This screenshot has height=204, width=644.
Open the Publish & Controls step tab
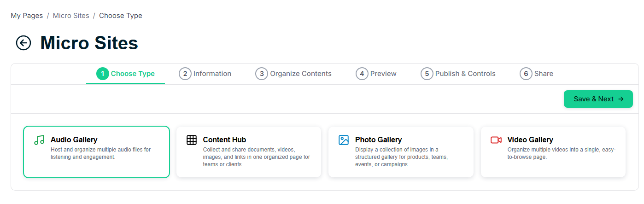(x=458, y=74)
